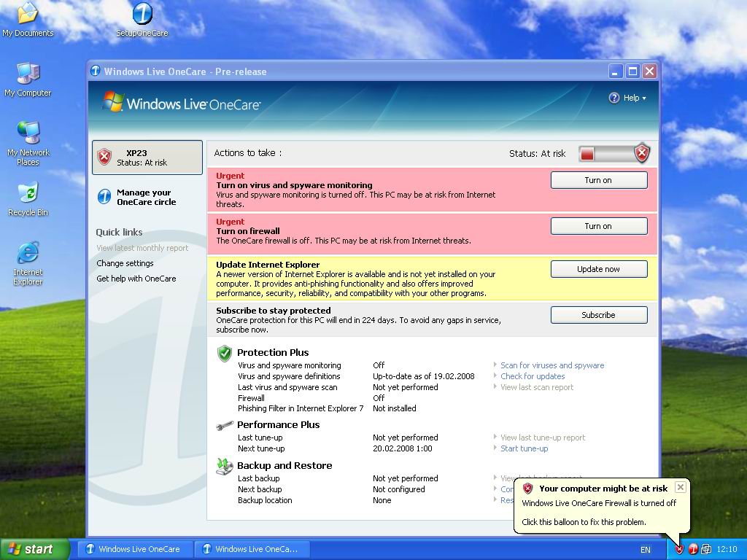Click the Performance Plus wrench icon

pyautogui.click(x=224, y=425)
